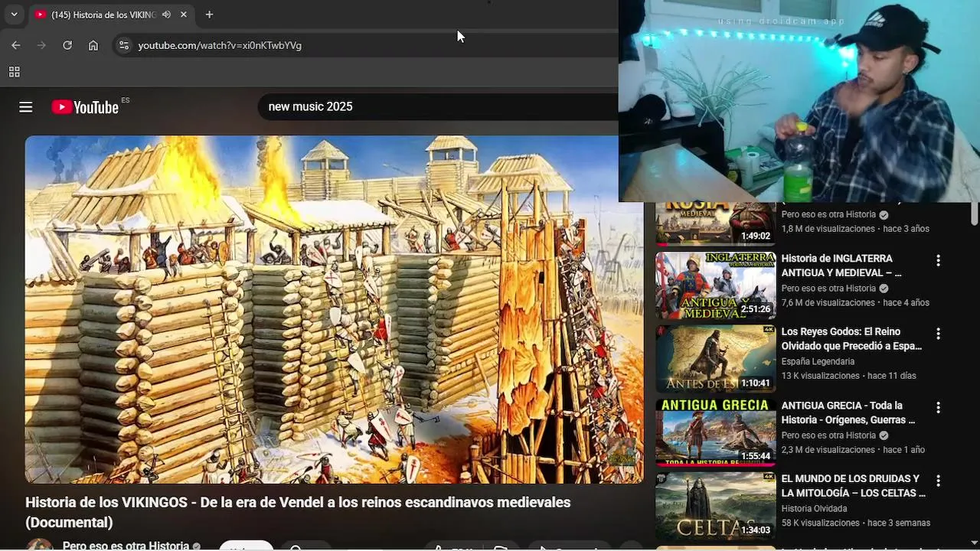Close the Historia de los VIKINGOS tab
This screenshot has width=980, height=551.
pos(184,15)
